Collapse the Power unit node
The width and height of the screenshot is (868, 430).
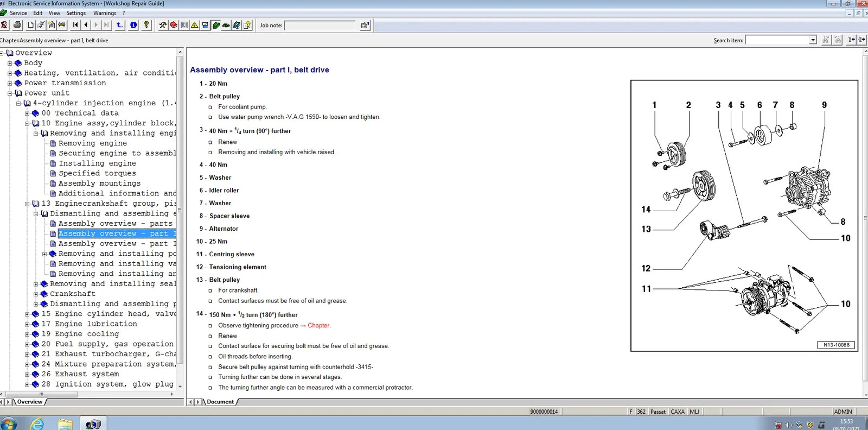pos(10,93)
